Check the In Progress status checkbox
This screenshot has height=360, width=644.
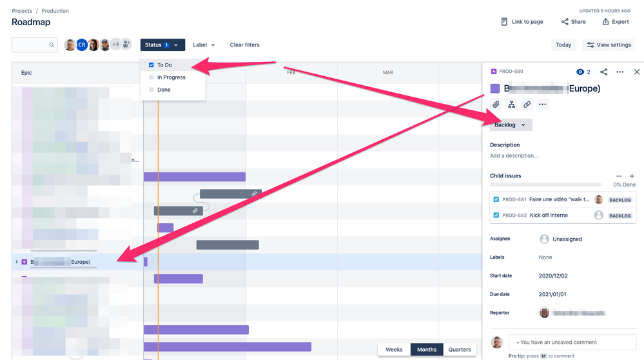[x=151, y=77]
